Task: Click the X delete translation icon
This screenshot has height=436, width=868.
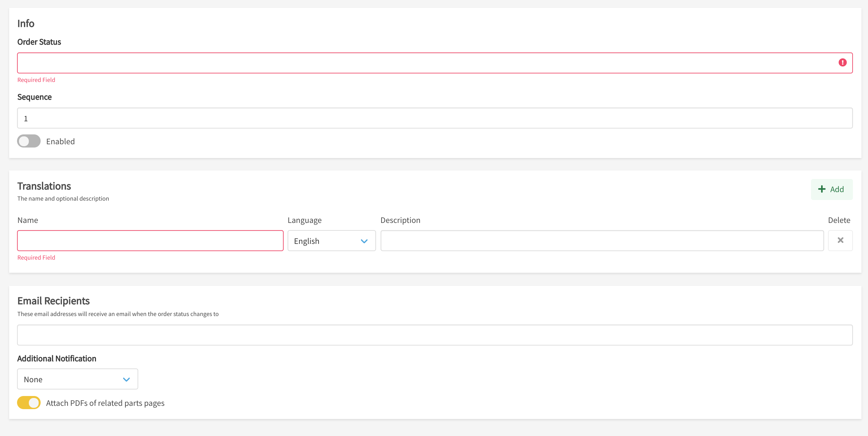Action: click(x=840, y=240)
